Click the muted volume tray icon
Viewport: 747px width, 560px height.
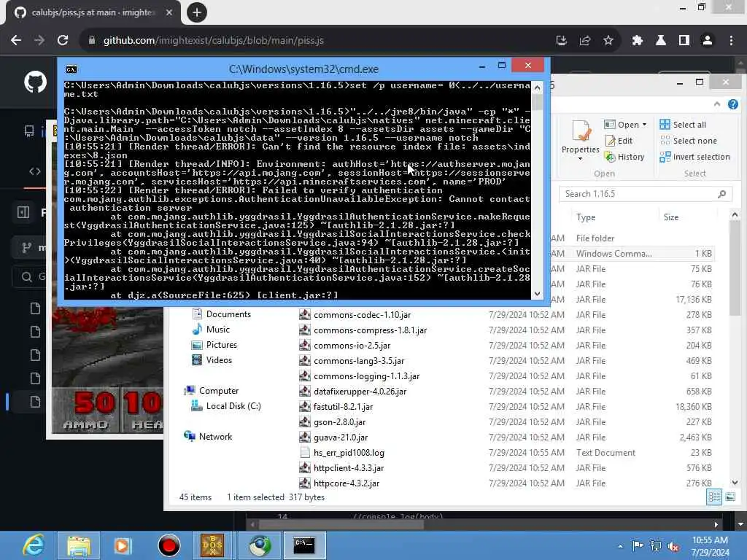point(673,547)
